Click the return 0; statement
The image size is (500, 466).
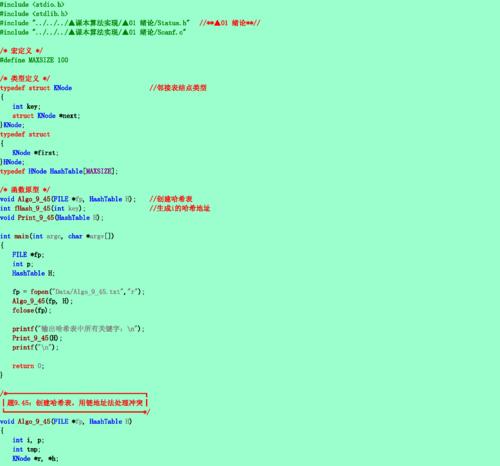pyautogui.click(x=28, y=366)
